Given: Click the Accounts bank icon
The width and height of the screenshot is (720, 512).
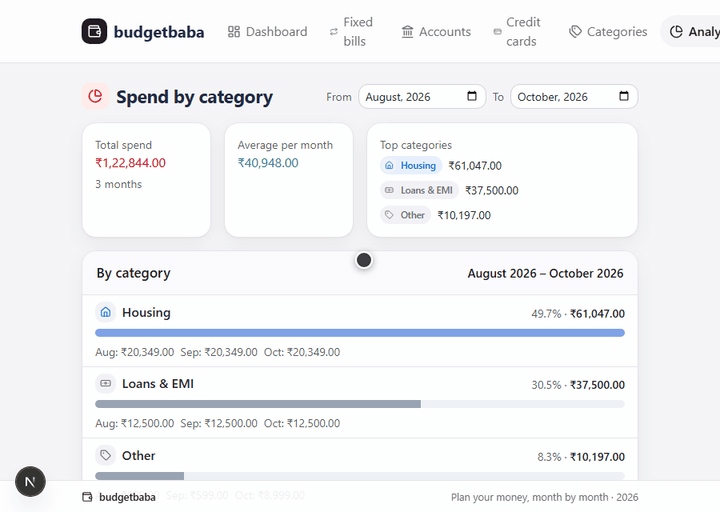Looking at the screenshot, I should click(x=407, y=32).
